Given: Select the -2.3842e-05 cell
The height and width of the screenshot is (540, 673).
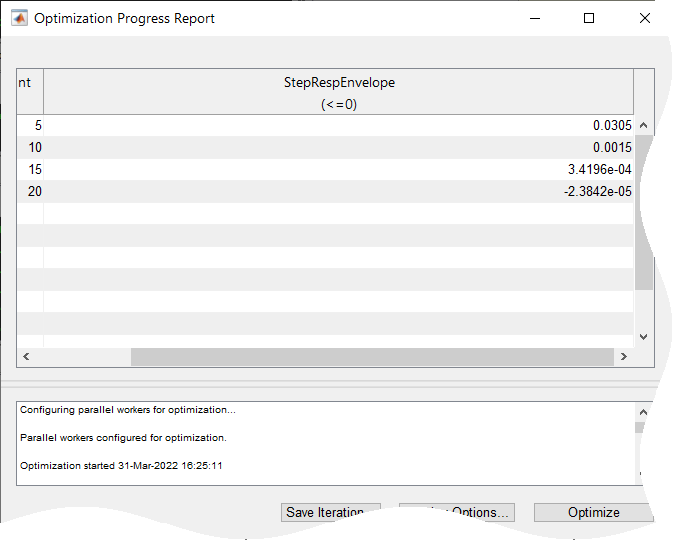Looking at the screenshot, I should [339, 191].
